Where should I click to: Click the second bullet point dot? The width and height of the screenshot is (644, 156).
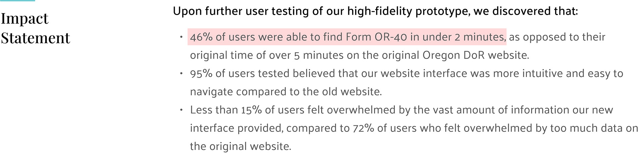pyautogui.click(x=181, y=73)
